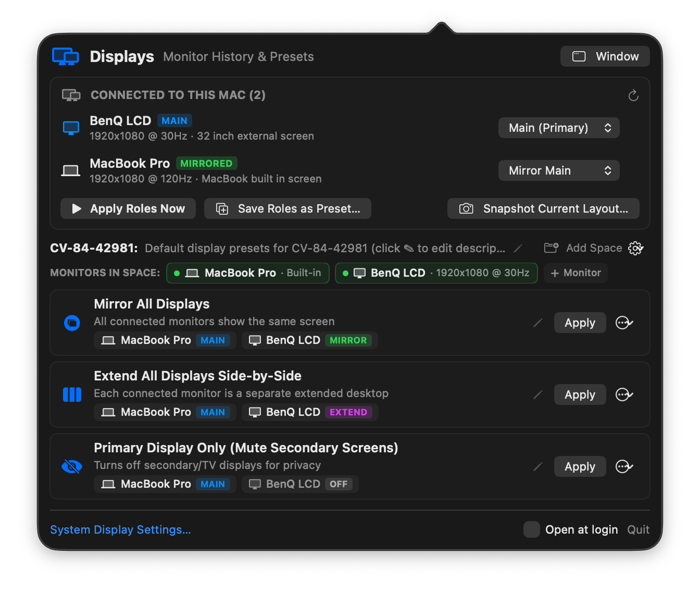The image size is (700, 592).
Task: Apply the Mirror All Displays preset
Action: pyautogui.click(x=580, y=323)
